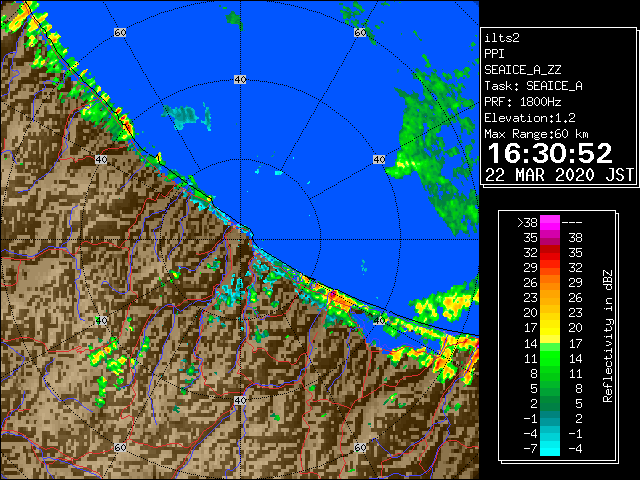
Task: Click the 'ilts2' radar site label
Action: pyautogui.click(x=502, y=38)
